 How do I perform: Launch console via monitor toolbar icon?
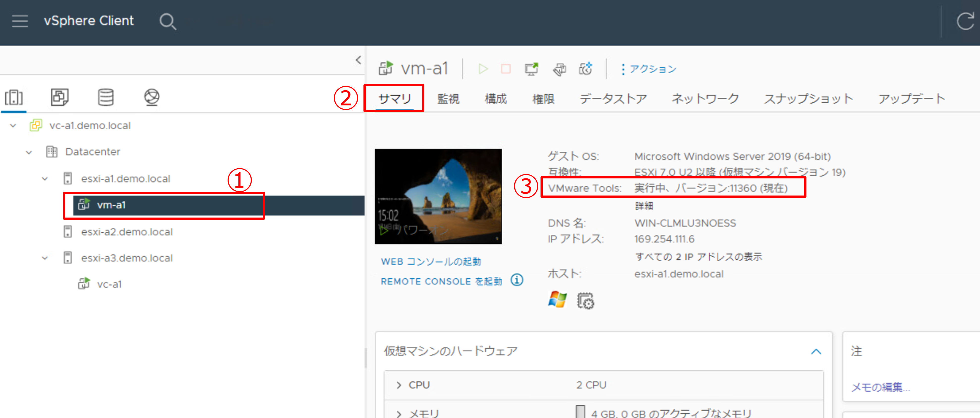(x=531, y=69)
